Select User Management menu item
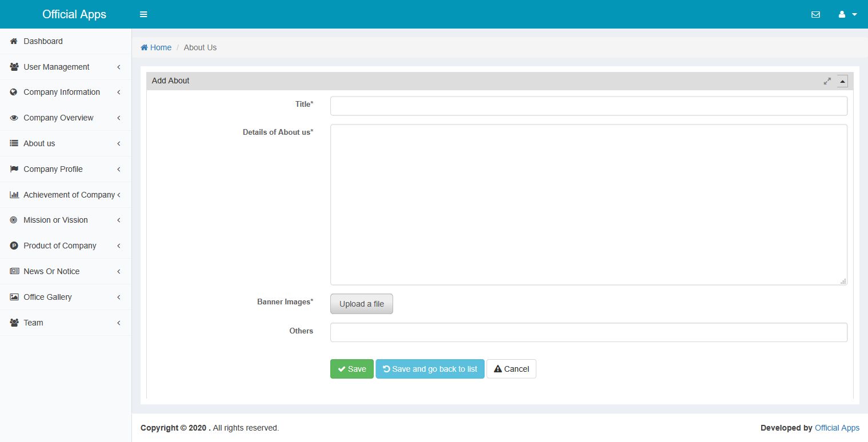The image size is (868, 442). [x=66, y=67]
